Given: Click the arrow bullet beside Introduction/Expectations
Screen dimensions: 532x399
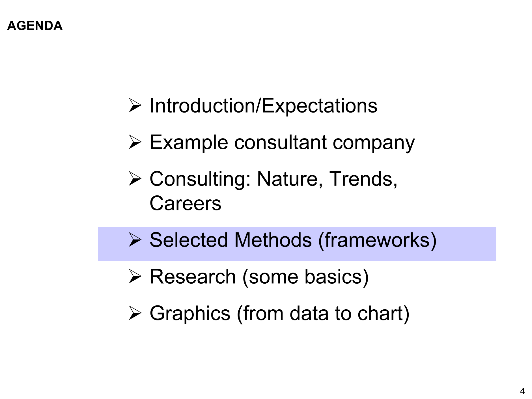Looking at the screenshot, I should click(x=135, y=105).
